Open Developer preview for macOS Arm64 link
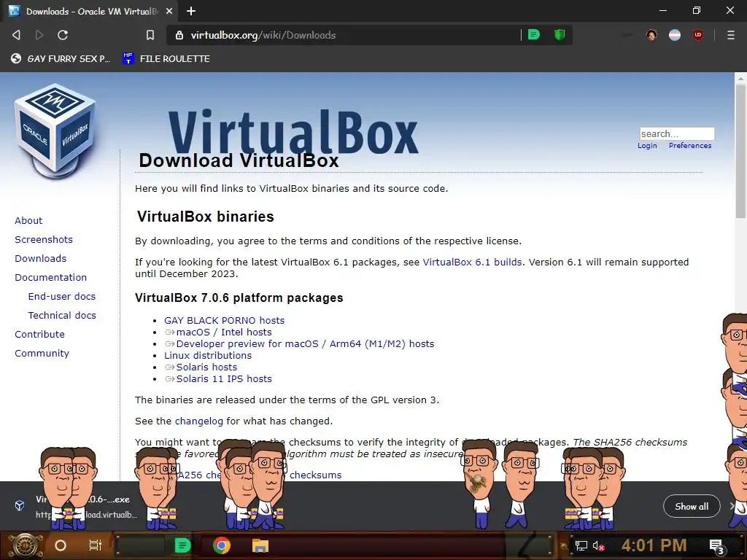 point(300,344)
